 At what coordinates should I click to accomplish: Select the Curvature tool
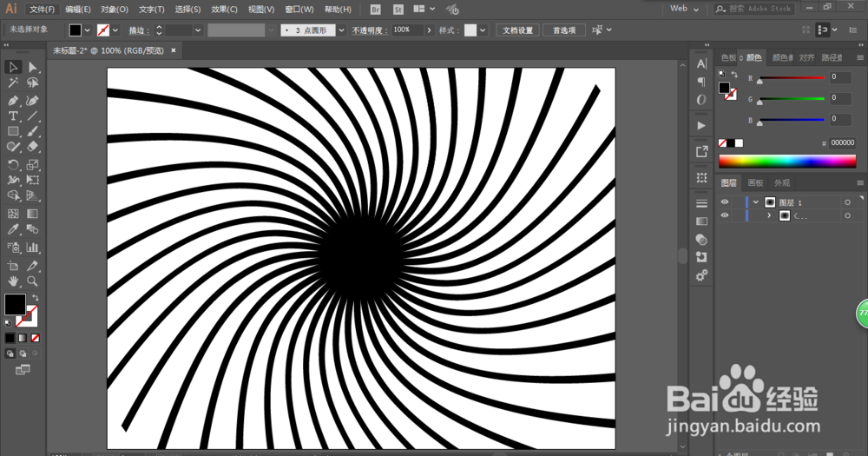click(33, 100)
